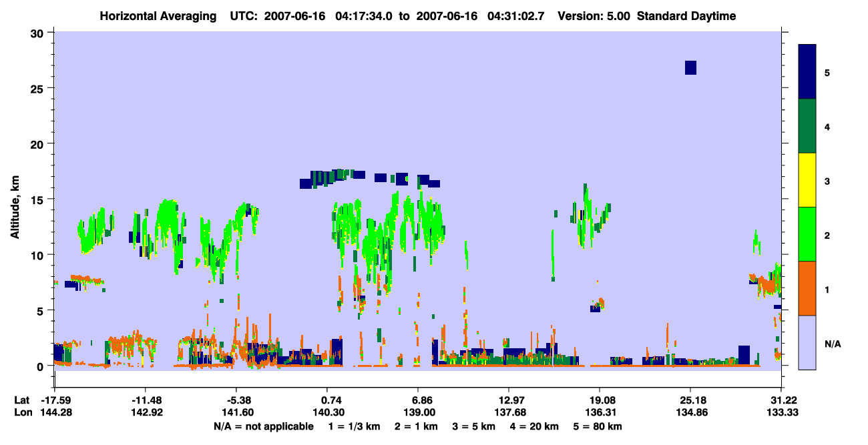The height and width of the screenshot is (445, 868).
Task: Click legend text 'N/A = not applicable'
Action: 264,426
